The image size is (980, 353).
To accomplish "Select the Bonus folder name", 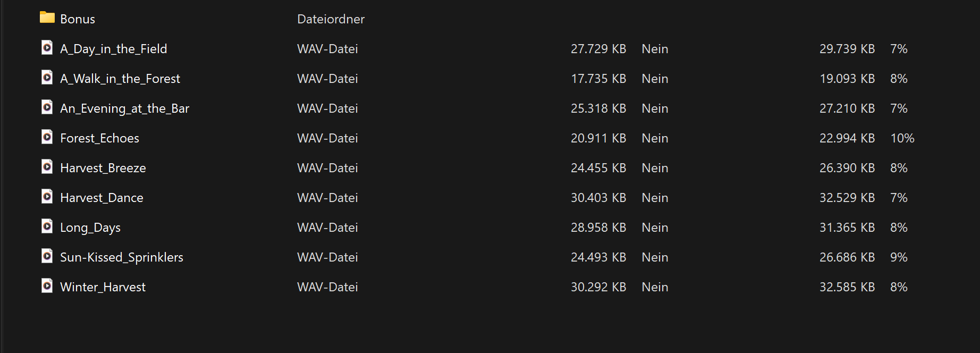I will (x=78, y=19).
